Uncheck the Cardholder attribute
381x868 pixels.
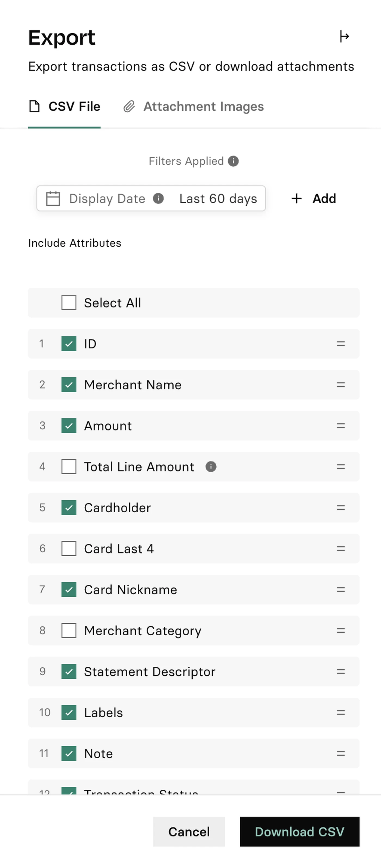(x=69, y=507)
